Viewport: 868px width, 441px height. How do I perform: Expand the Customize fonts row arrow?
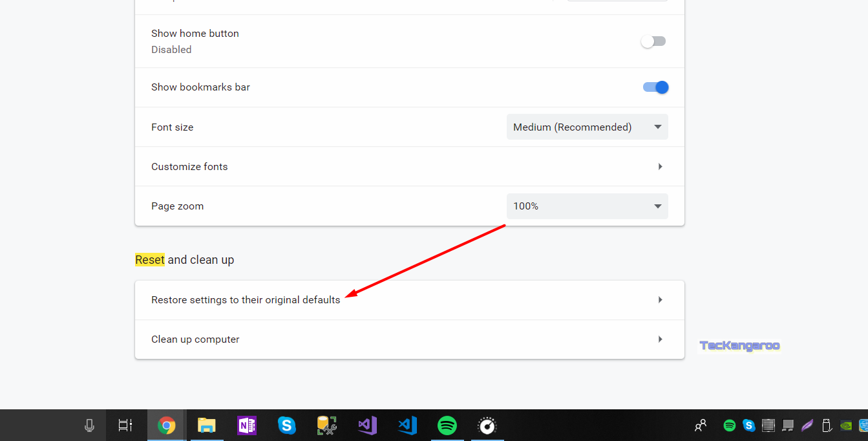[x=660, y=167]
